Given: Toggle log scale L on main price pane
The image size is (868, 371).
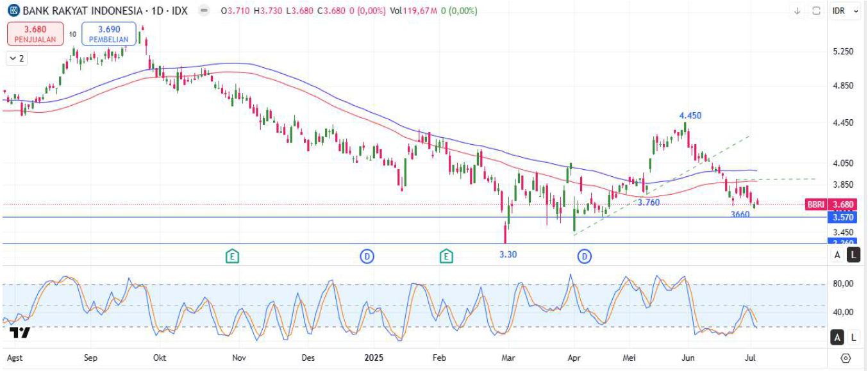Looking at the screenshot, I should pos(853,255).
